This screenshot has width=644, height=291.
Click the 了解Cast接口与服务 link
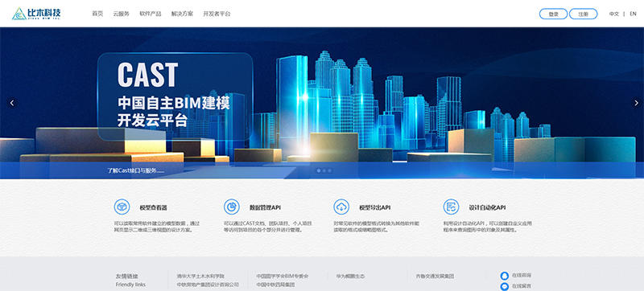tap(135, 171)
